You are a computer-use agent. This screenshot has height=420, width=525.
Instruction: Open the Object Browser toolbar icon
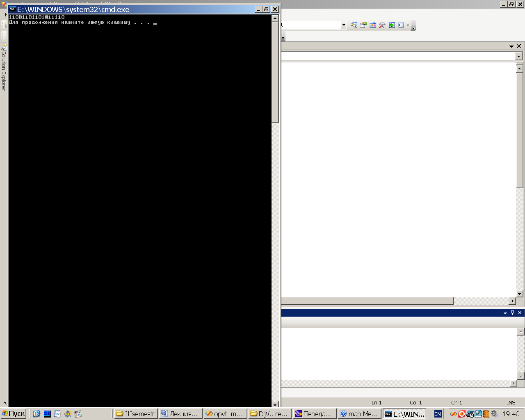click(x=372, y=25)
